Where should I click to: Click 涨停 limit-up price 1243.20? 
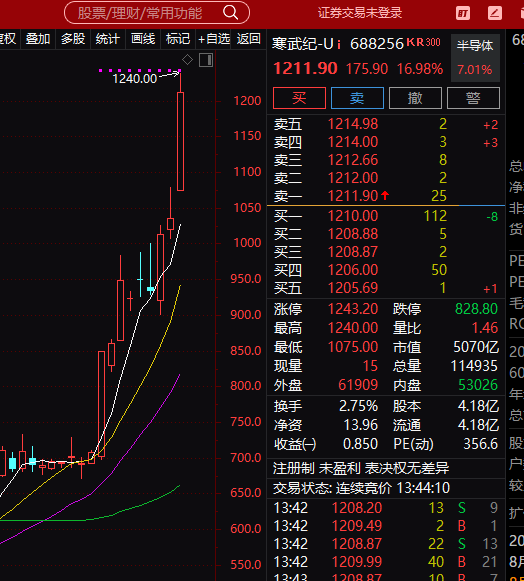tap(353, 309)
